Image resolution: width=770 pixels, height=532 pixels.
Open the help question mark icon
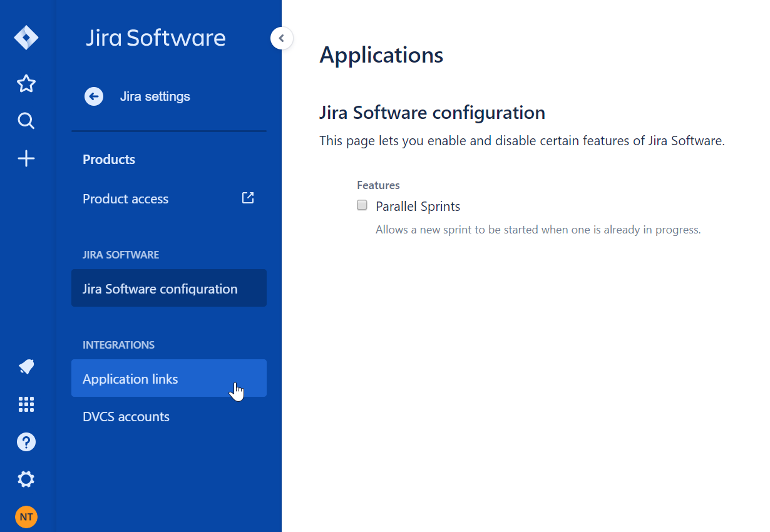pyautogui.click(x=26, y=442)
